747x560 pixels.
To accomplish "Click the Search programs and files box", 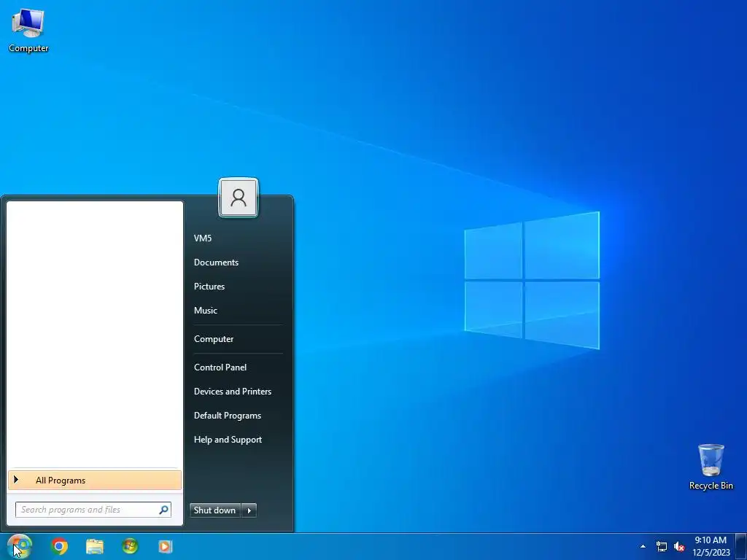I will click(x=93, y=510).
